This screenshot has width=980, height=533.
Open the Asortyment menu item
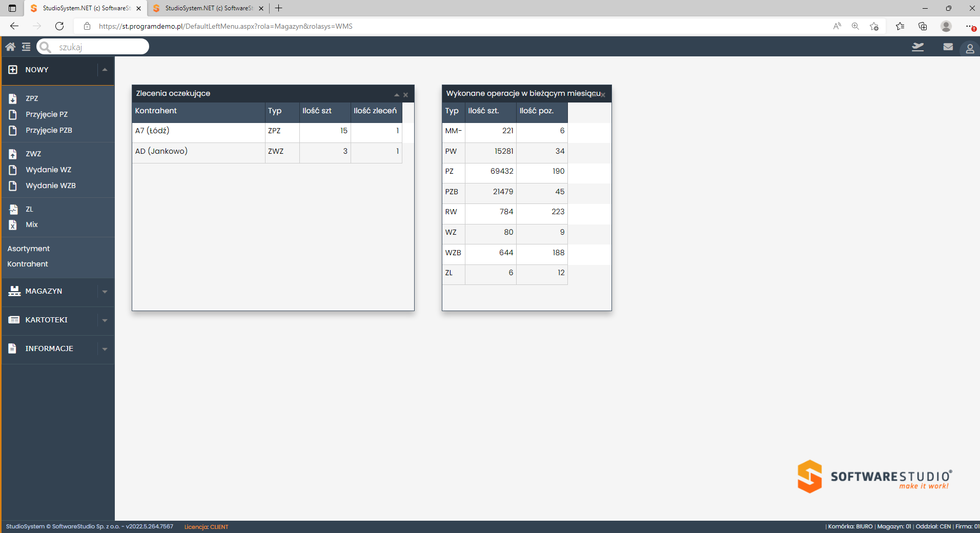pos(29,249)
